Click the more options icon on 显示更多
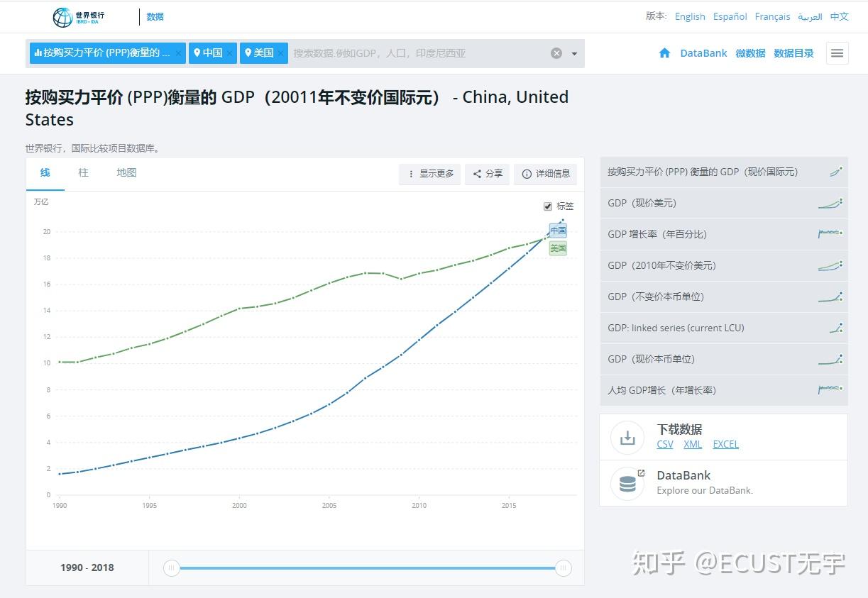This screenshot has height=598, width=868. click(412, 174)
